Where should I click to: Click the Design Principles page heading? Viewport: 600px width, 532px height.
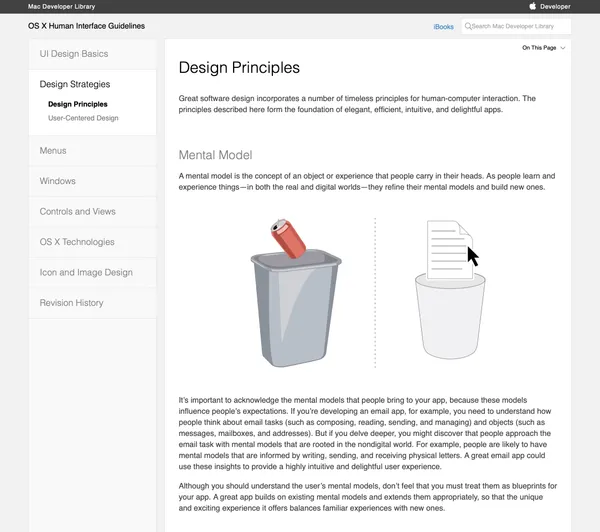239,68
